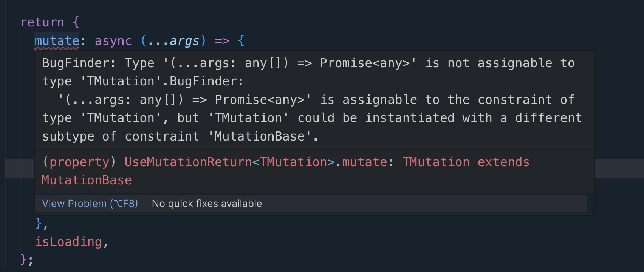Screen dimensions: 644x272
Task: Click the View Problem link
Action: [90, 204]
